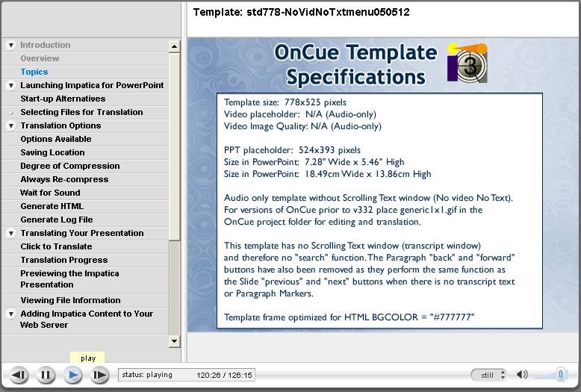Open the Introduction topic

tap(46, 45)
